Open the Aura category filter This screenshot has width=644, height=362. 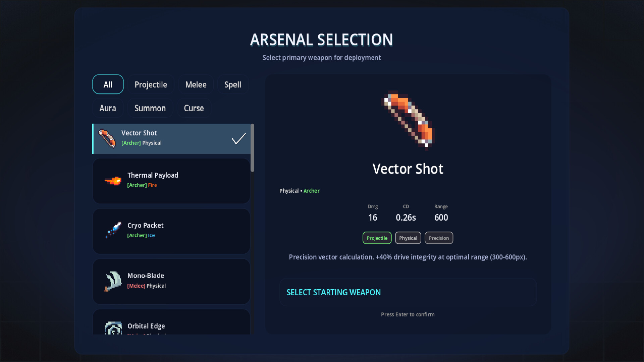(x=108, y=108)
